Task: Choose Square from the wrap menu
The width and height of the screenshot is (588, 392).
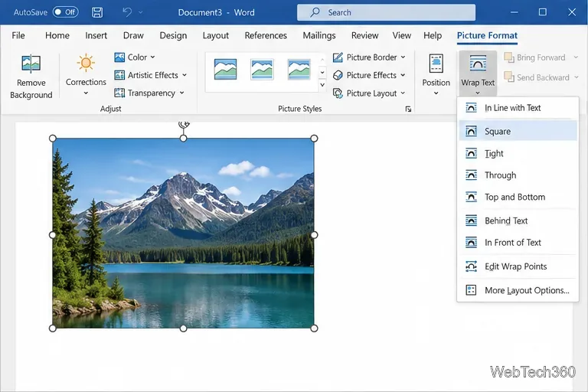Action: [518, 131]
